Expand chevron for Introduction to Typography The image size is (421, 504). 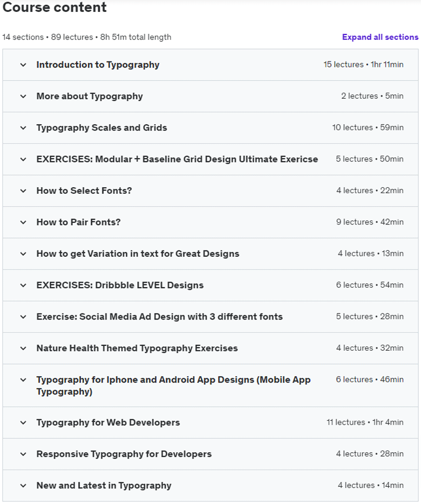[x=23, y=65]
